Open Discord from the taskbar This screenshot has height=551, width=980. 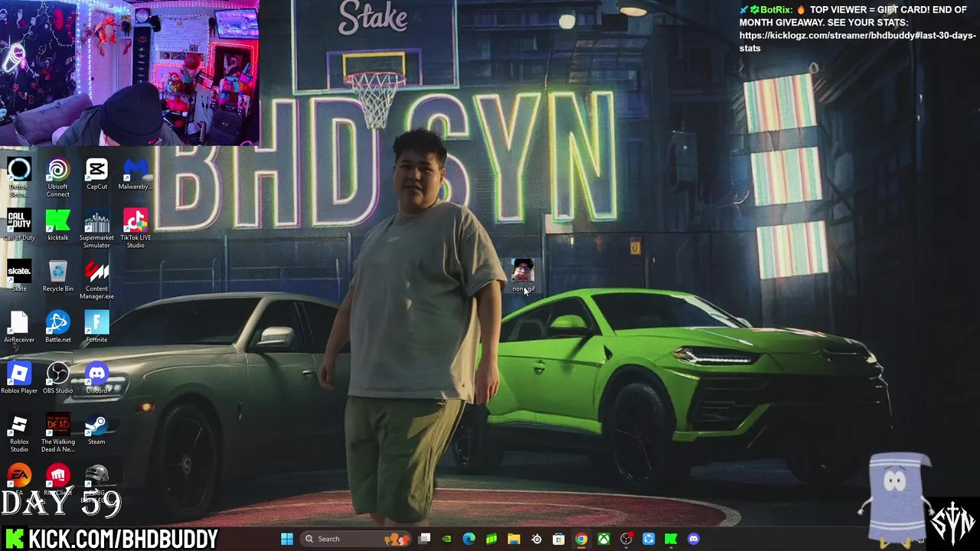[x=694, y=539]
